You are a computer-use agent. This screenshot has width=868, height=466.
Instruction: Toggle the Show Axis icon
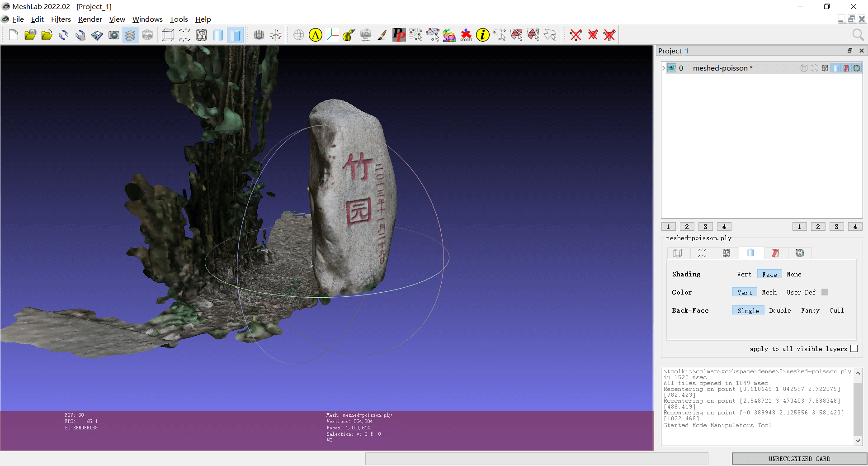pos(276,35)
